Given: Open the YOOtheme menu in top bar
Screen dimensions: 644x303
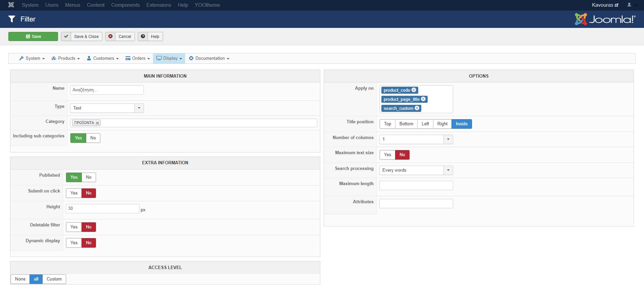Looking at the screenshot, I should pyautogui.click(x=207, y=5).
